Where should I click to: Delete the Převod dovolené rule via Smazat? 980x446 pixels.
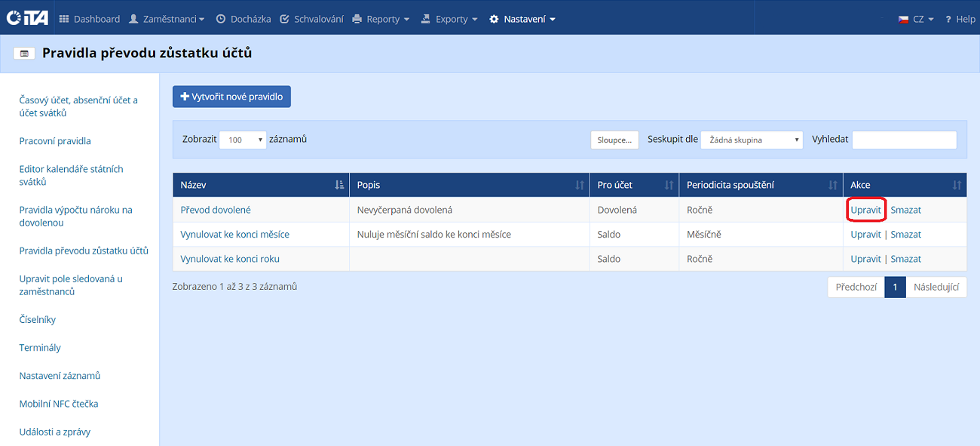[x=905, y=210]
